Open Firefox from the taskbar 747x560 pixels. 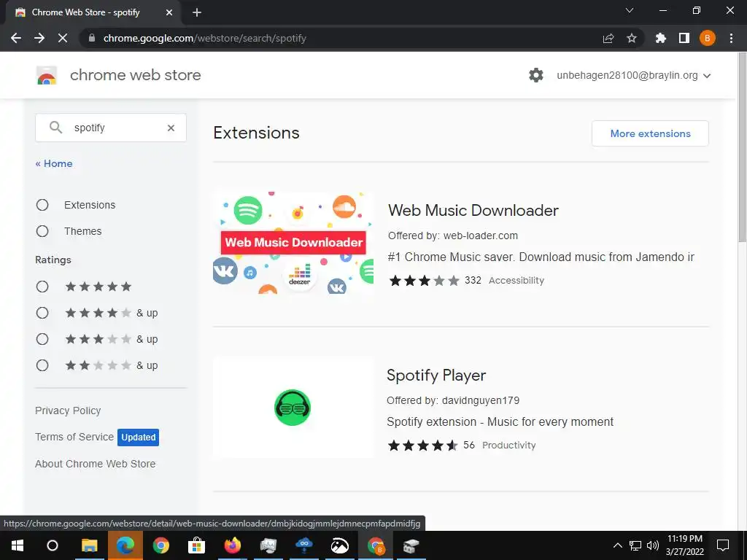233,545
